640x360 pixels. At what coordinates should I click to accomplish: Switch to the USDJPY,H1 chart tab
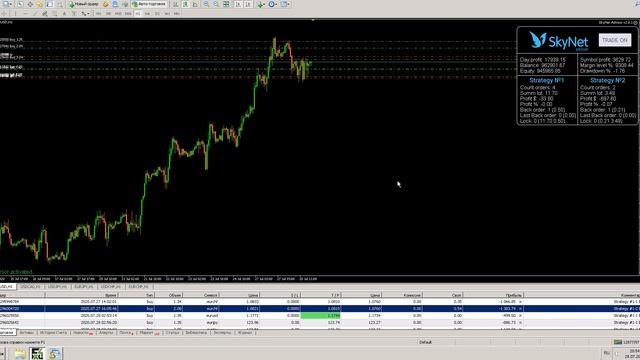pyautogui.click(x=58, y=287)
